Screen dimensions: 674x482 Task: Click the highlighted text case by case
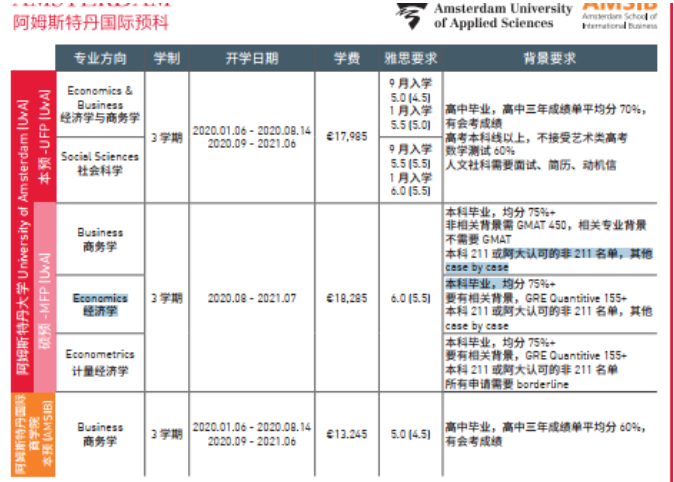477,268
